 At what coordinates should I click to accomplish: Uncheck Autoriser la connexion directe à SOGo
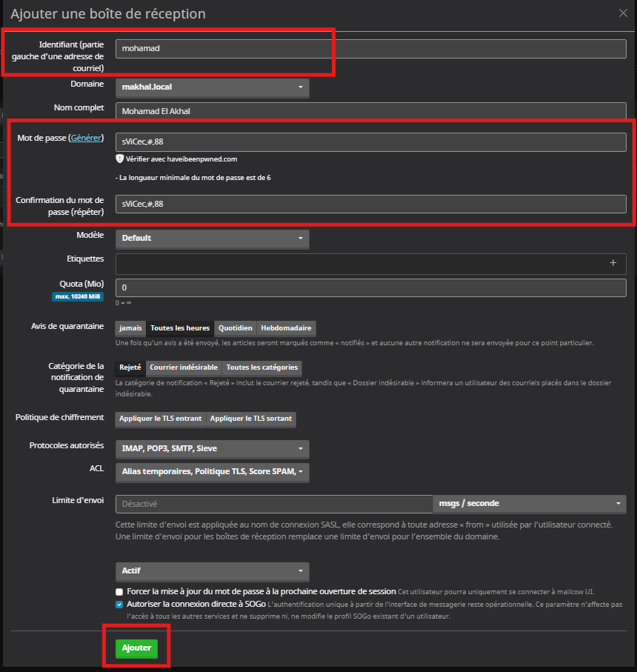tap(119, 605)
